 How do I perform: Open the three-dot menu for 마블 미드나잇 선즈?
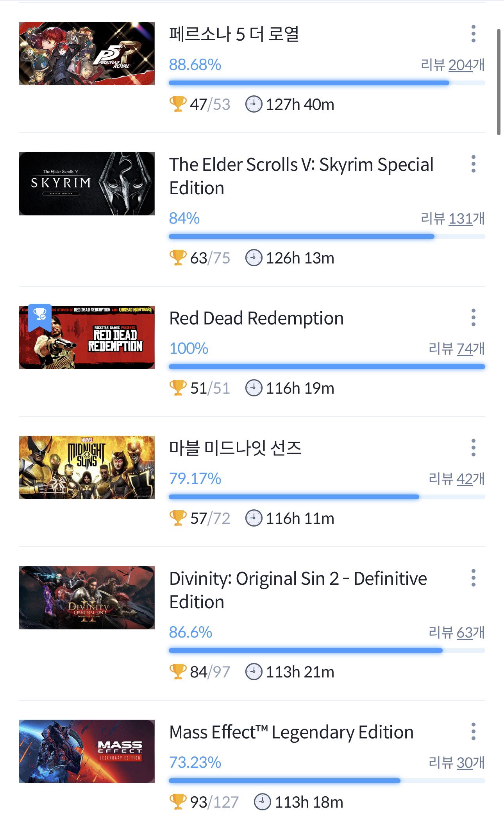473,448
